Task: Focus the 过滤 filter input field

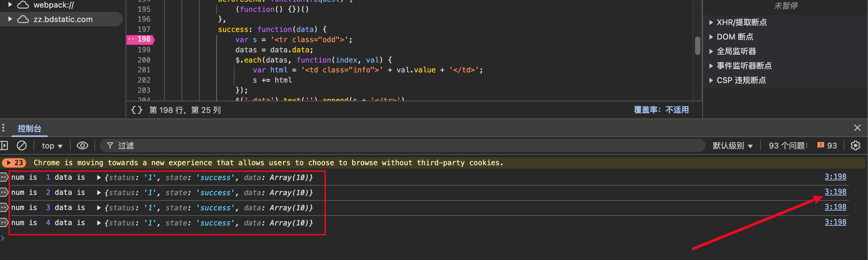Action: (404, 146)
